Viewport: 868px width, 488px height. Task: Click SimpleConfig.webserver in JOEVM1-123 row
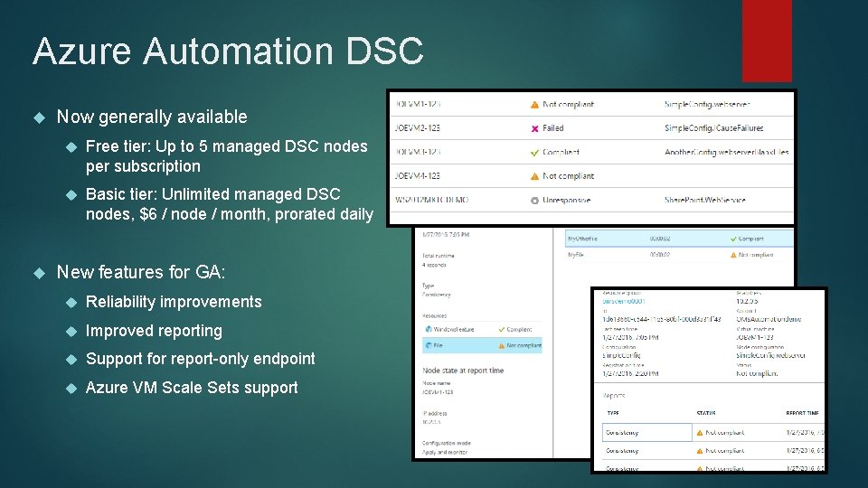tap(707, 104)
